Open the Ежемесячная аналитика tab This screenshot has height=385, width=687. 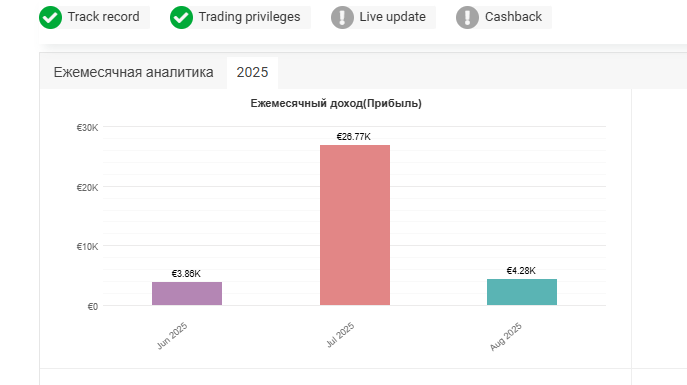pyautogui.click(x=133, y=72)
